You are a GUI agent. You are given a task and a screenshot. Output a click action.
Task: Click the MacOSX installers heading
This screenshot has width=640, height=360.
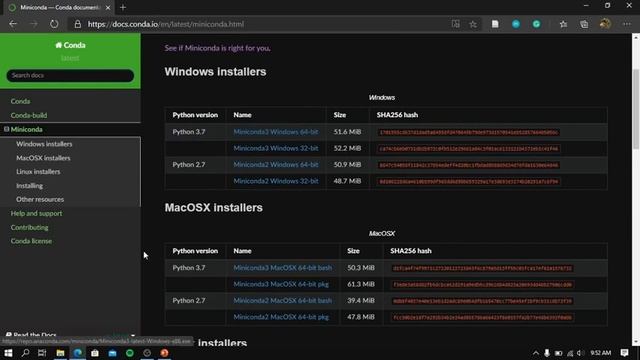point(213,208)
